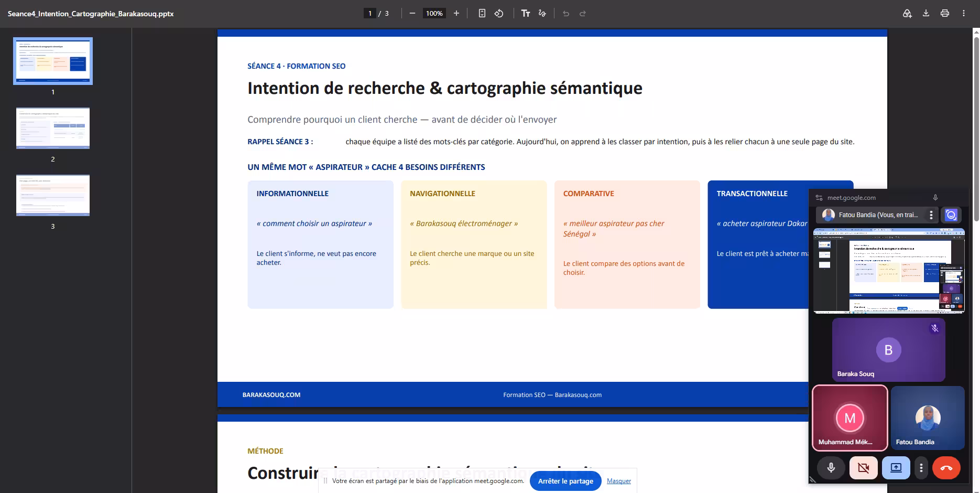Click the Meet site information icon
Screen dimensions: 980x493
click(819, 198)
